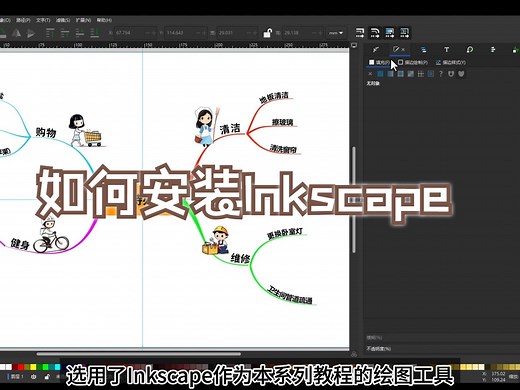Select the 清洁 text node on canvas

(230, 129)
